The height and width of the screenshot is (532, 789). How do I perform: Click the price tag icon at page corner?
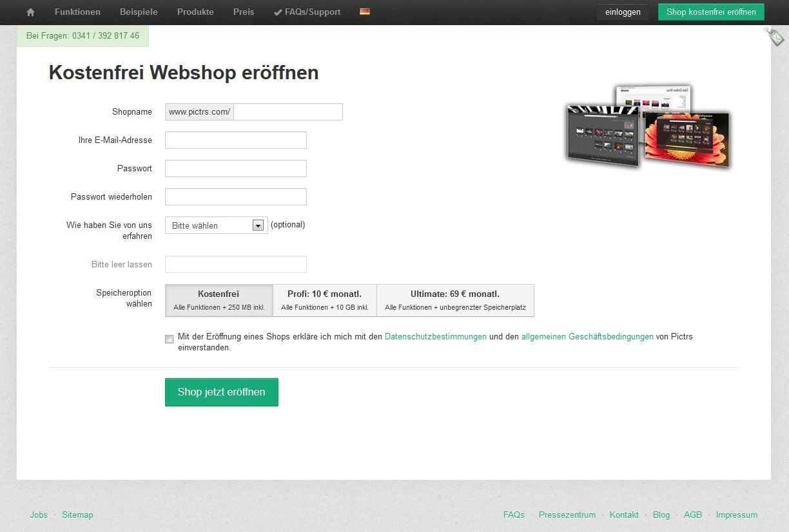775,36
